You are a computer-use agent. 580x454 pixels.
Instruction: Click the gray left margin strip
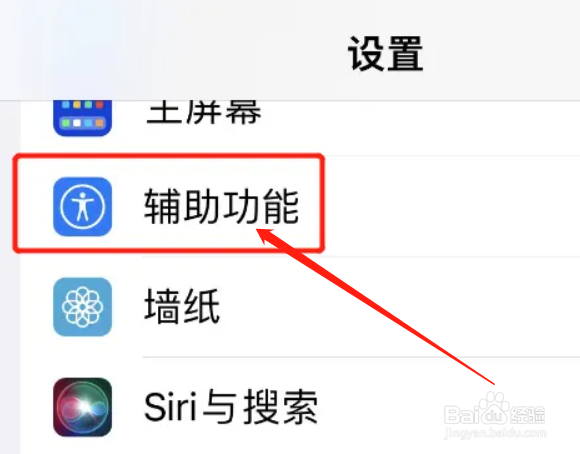[x=10, y=278]
